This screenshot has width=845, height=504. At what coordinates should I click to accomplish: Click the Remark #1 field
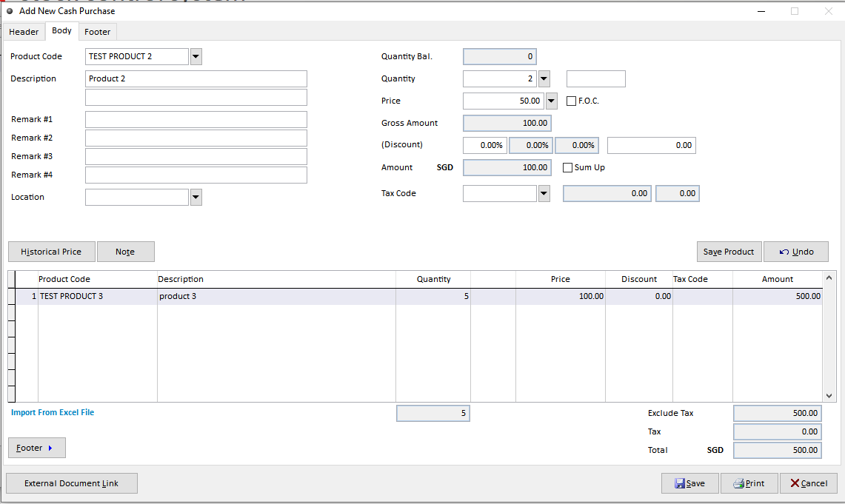click(196, 120)
